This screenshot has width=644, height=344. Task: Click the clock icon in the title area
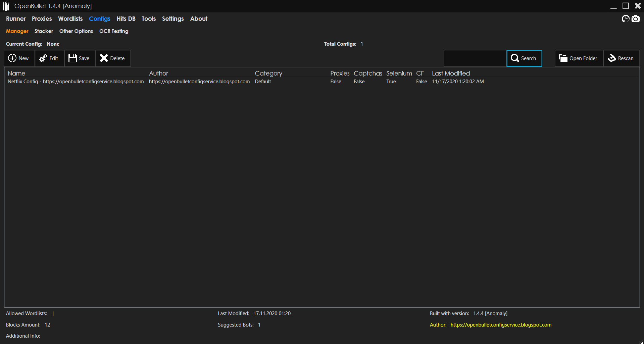[x=626, y=19]
